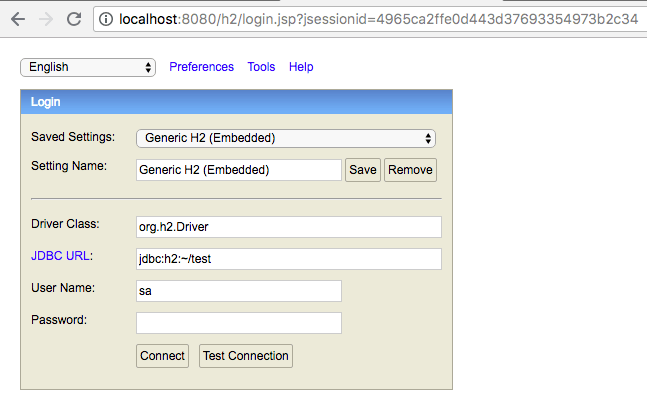The width and height of the screenshot is (647, 411).
Task: Click the JDBC URL help link
Action: [x=60, y=256]
